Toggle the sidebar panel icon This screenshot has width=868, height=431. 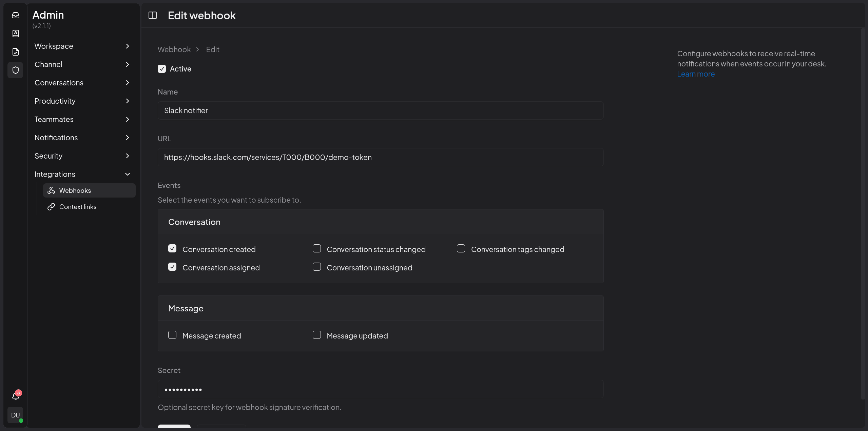click(153, 15)
